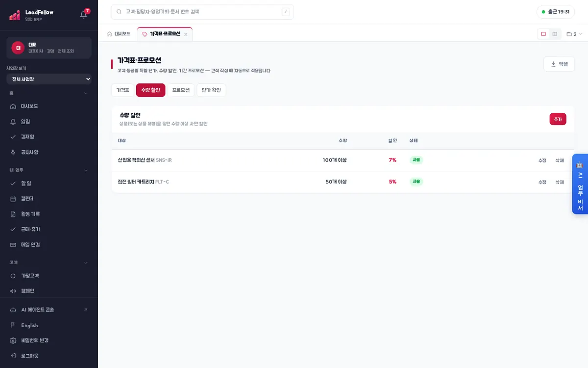The width and height of the screenshot is (588, 368).
Task: Open 할 일 in the sidebar
Action: (x=49, y=183)
